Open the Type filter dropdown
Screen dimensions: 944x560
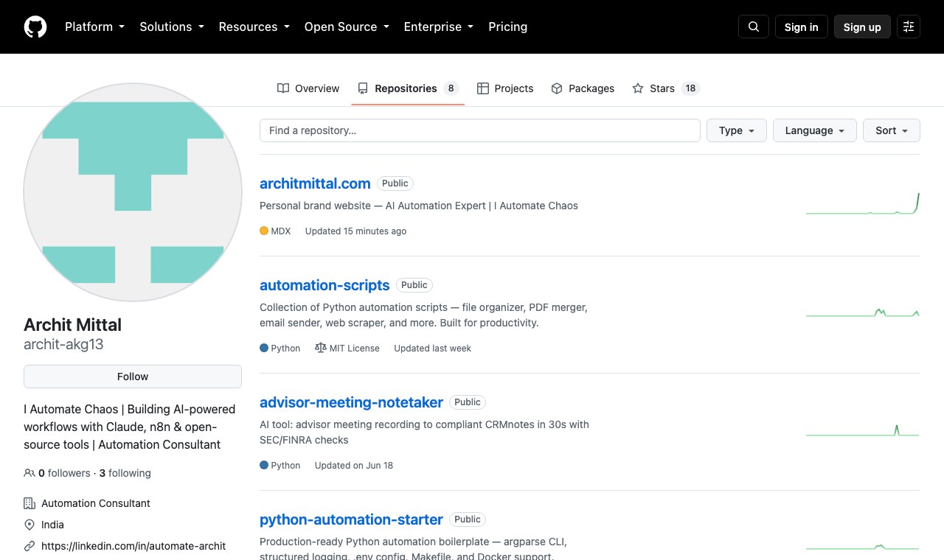click(737, 130)
